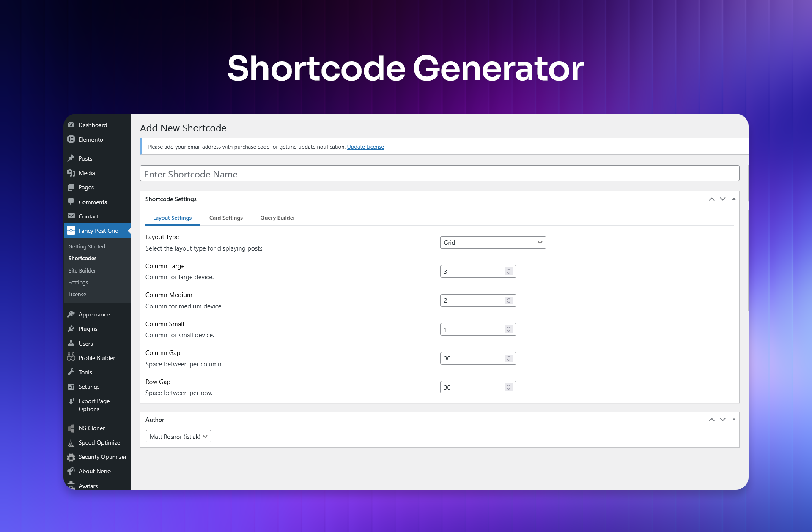Click the Users person icon

pos(71,344)
